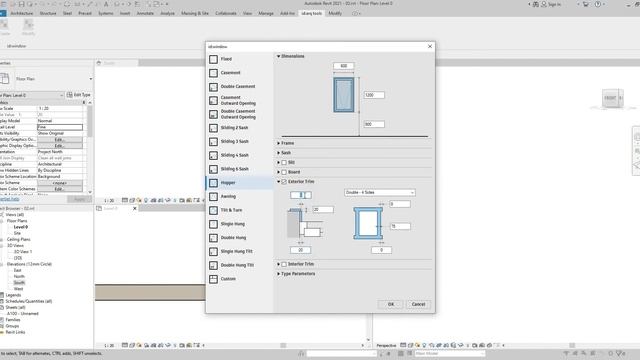This screenshot has height=360, width=640.
Task: Click OK in the window dialog
Action: pos(391,304)
